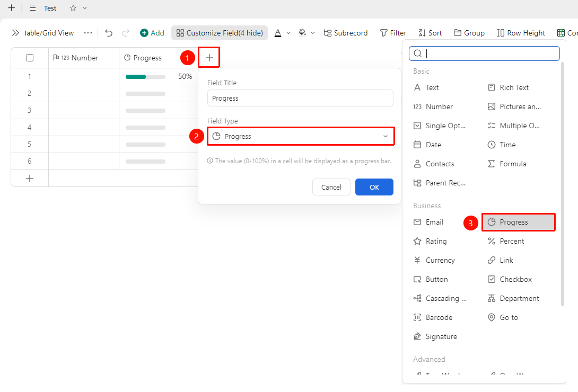Choose Progress from the field type list
578x392 pixels.
point(518,222)
